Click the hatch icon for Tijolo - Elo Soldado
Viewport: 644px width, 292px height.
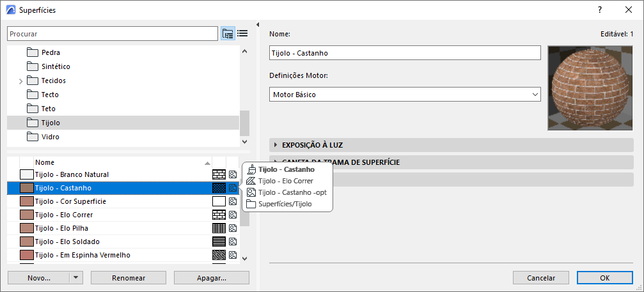tap(219, 242)
